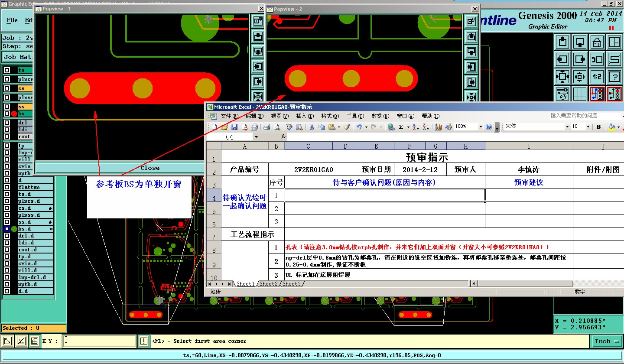624x364 pixels.
Task: Open the Genesis File menu
Action: pos(12,20)
